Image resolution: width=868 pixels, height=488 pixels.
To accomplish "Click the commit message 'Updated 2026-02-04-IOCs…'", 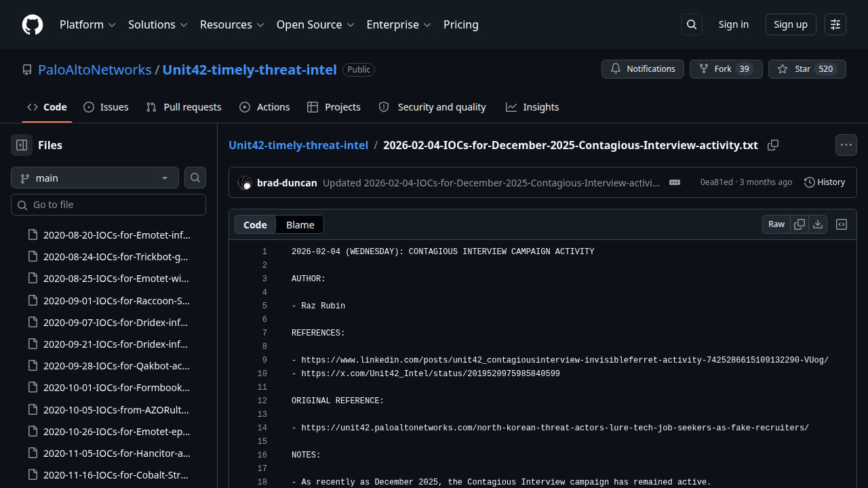I will pos(491,182).
